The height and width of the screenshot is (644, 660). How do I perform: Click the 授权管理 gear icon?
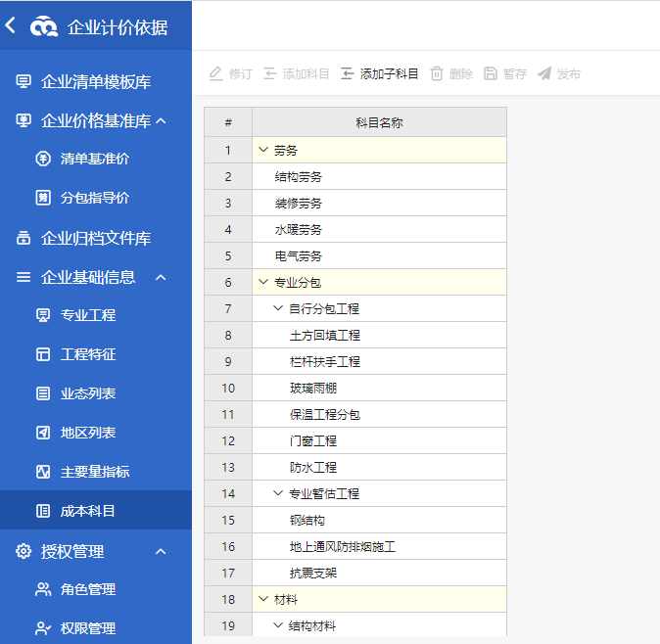(x=24, y=551)
